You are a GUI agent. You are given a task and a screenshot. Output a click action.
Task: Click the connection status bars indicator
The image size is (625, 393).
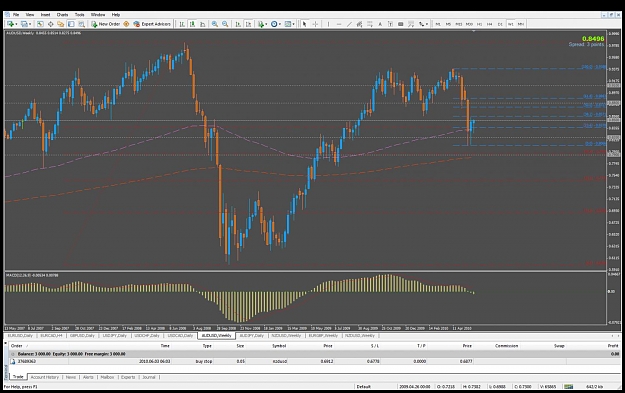click(x=568, y=386)
